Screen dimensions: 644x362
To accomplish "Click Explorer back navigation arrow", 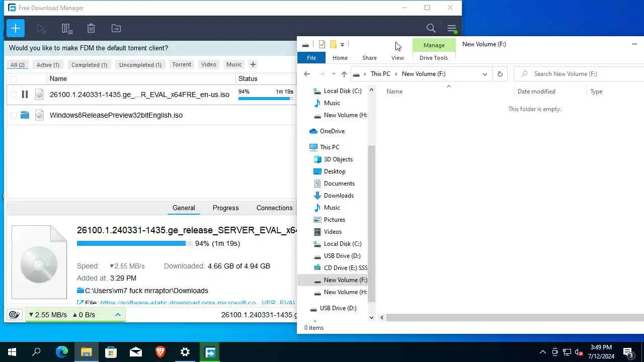I will pos(307,74).
